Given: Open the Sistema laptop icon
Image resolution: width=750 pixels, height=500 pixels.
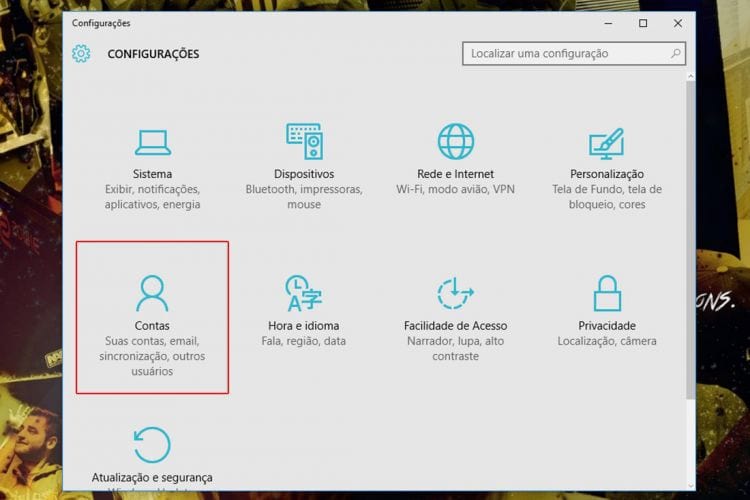Looking at the screenshot, I should pos(153,143).
